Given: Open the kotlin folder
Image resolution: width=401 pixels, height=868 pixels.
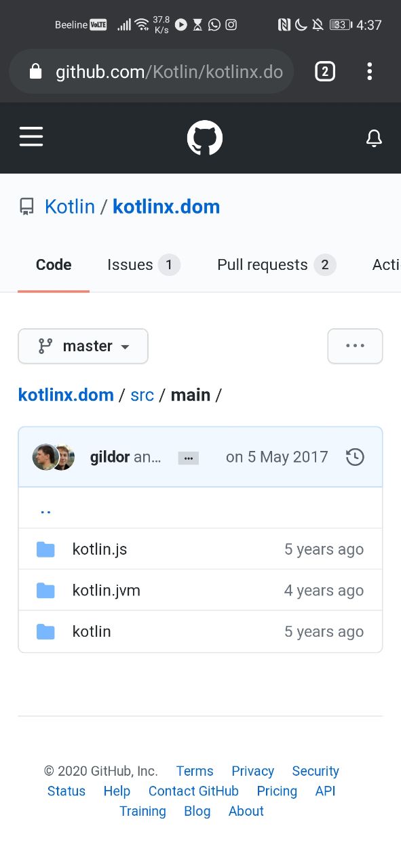Looking at the screenshot, I should [x=92, y=631].
